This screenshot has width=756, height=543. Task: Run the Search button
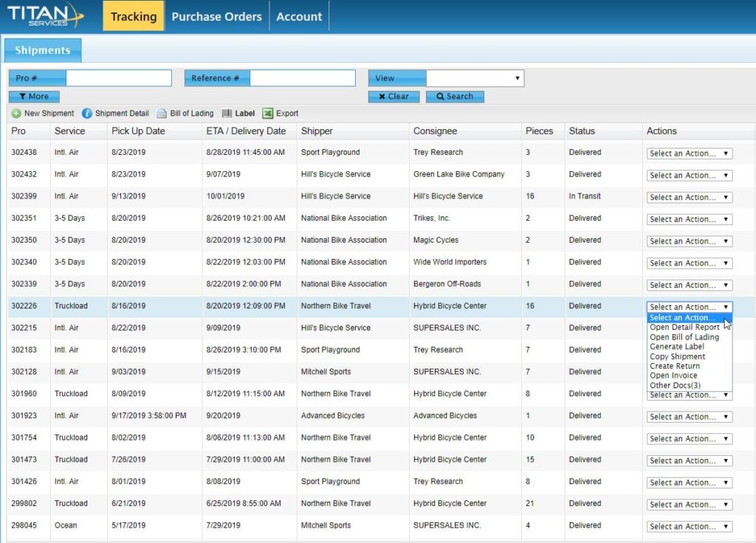point(455,97)
